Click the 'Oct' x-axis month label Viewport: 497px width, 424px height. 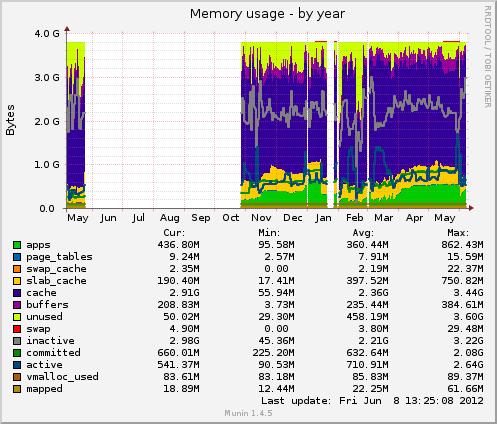pos(231,218)
